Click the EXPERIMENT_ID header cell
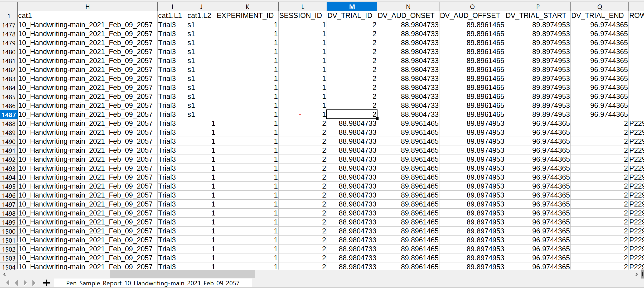 [247, 16]
